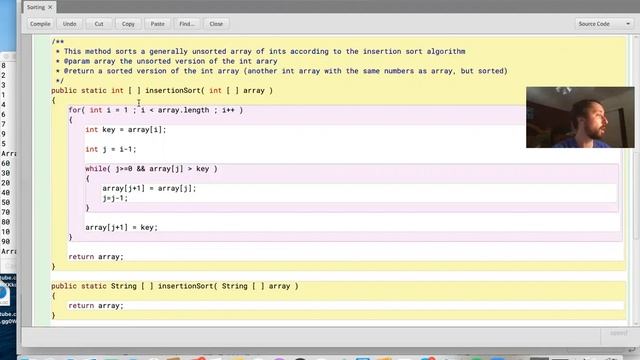Image resolution: width=640 pixels, height=360 pixels.
Task: Close the Sorting tab
Action: tap(50, 7)
